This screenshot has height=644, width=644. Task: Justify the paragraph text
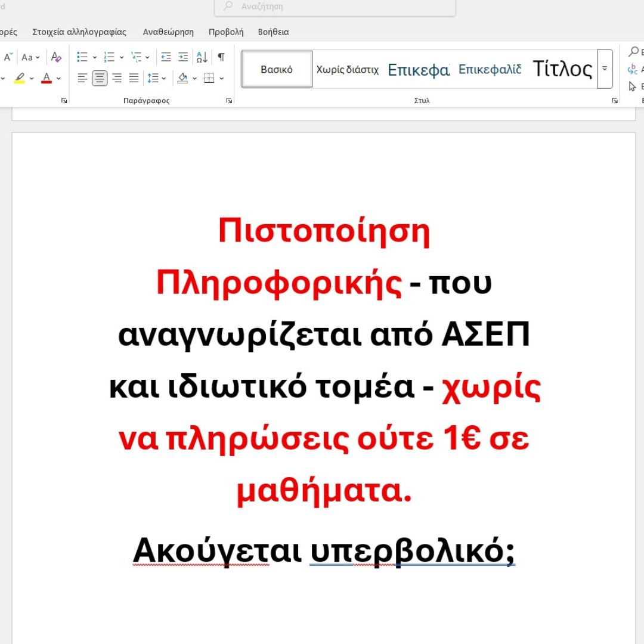tap(134, 78)
